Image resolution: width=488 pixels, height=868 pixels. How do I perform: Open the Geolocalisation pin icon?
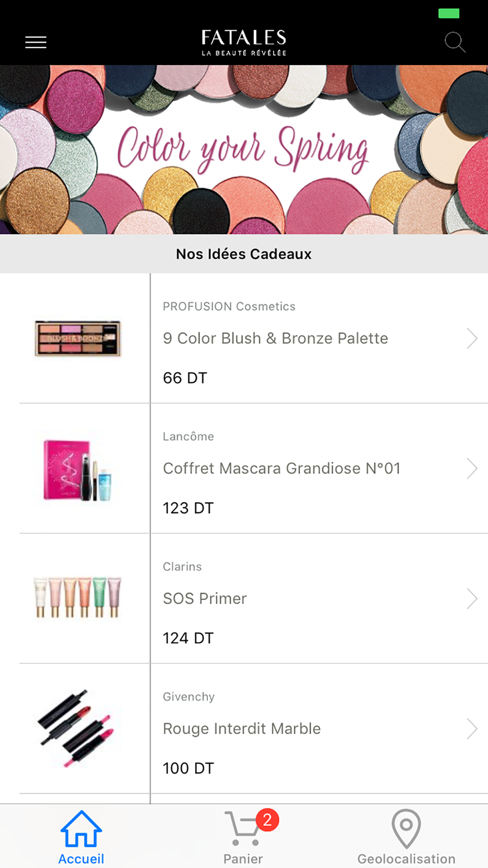(x=406, y=828)
